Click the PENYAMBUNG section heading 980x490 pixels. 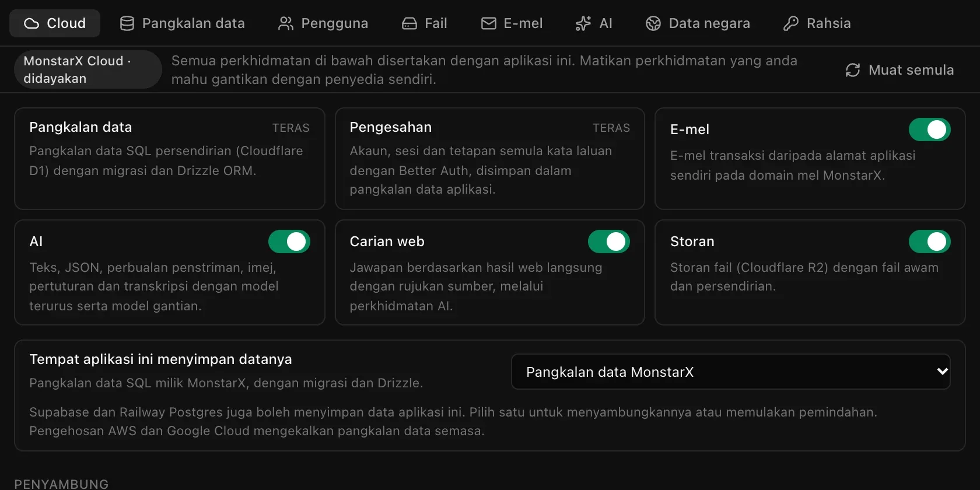pyautogui.click(x=61, y=484)
